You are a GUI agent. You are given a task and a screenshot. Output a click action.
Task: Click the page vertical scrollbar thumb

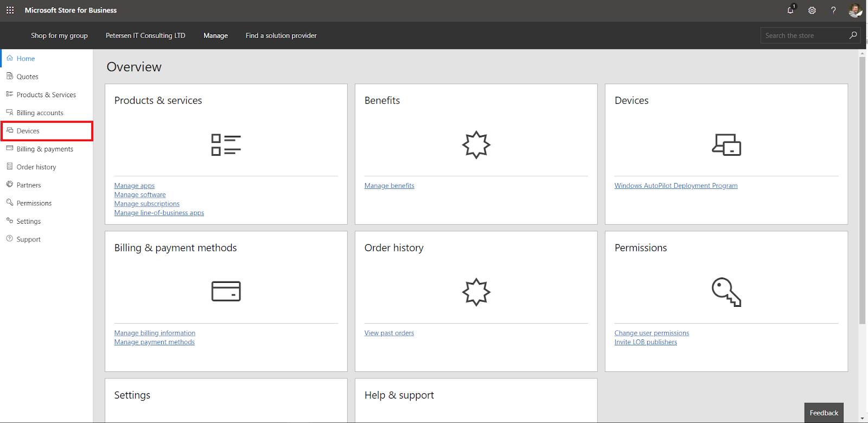tap(862, 190)
